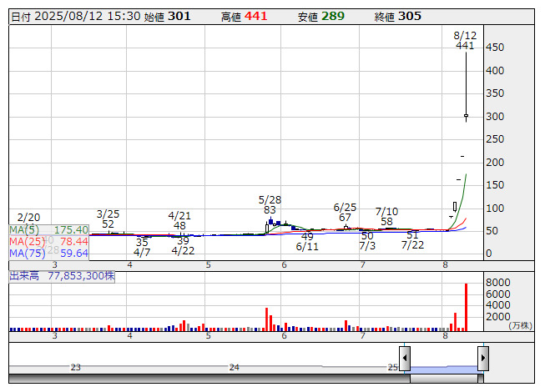Click month 6 on the price chart axis
This screenshot has width=545, height=392.
284,264
